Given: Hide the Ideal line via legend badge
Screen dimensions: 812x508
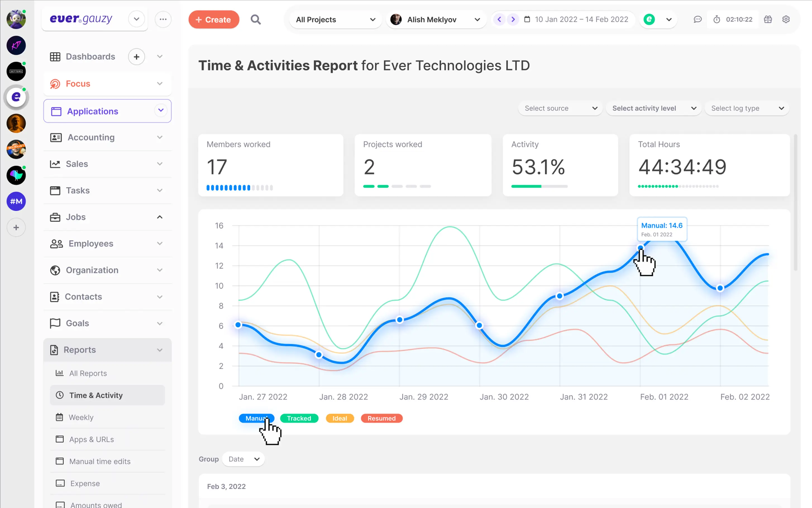Looking at the screenshot, I should (340, 418).
